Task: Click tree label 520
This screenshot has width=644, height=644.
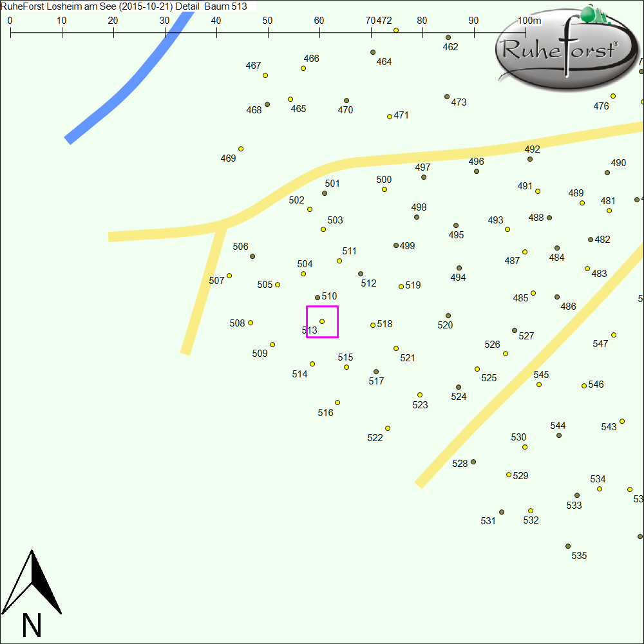Action: pos(445,325)
